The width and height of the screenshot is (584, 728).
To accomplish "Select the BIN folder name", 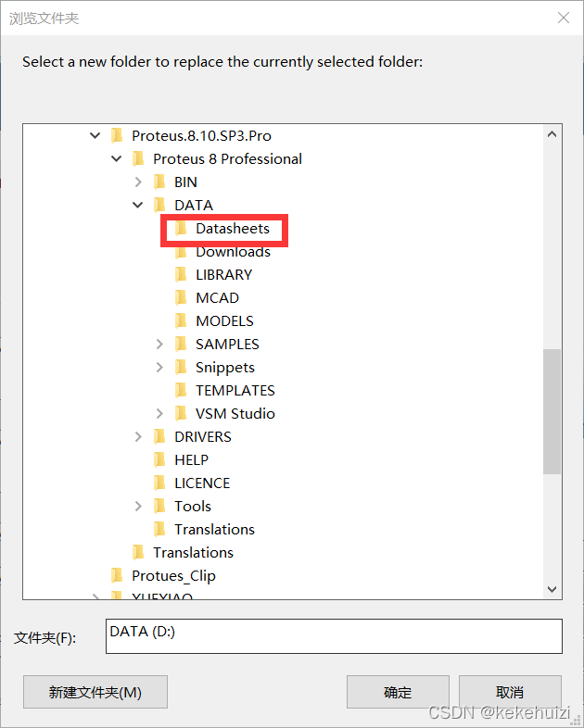I will 185,182.
